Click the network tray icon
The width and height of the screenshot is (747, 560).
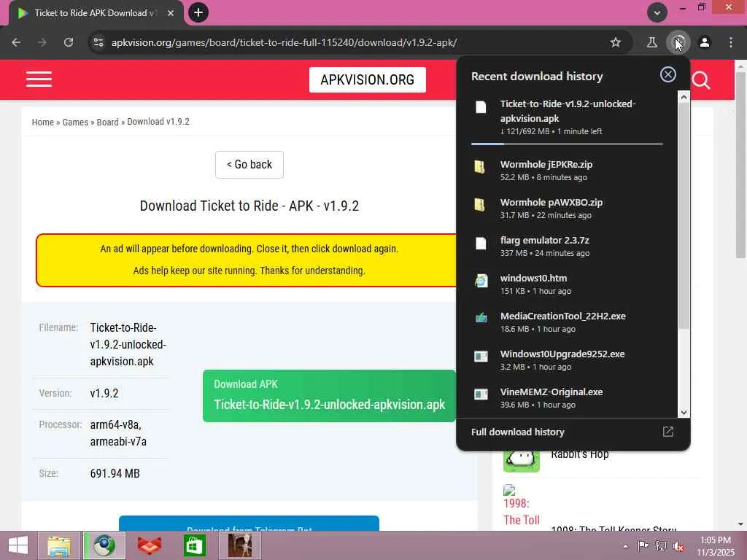[x=660, y=546]
